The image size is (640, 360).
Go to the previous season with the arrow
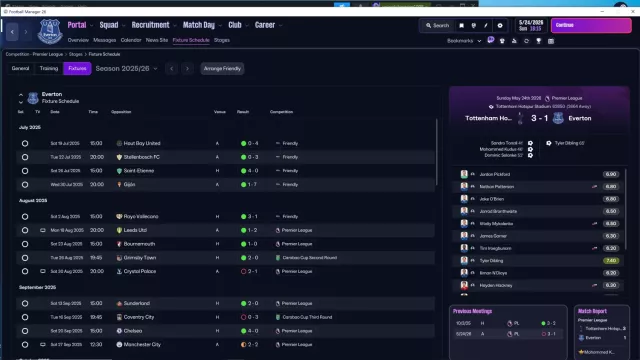tap(172, 69)
